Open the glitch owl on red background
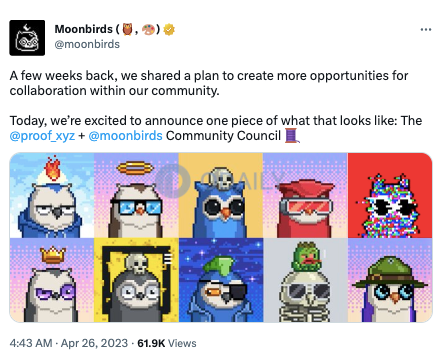This screenshot has width=441, height=363. tap(390, 195)
